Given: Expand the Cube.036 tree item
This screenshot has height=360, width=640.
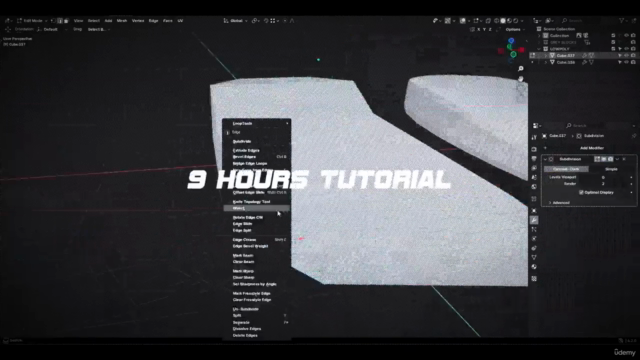Looking at the screenshot, I should (x=546, y=62).
